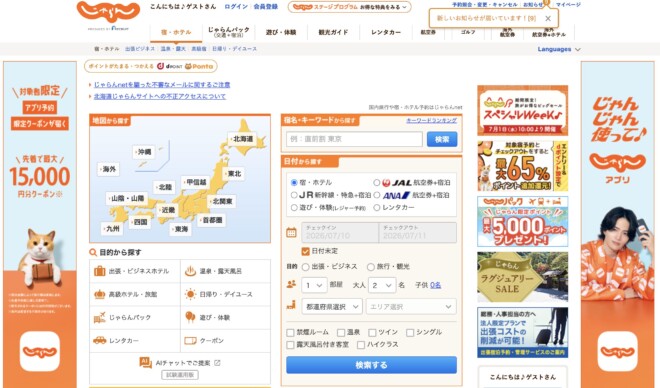Click the 検索する button
Viewport: 660px width, 388px height.
[x=371, y=365]
